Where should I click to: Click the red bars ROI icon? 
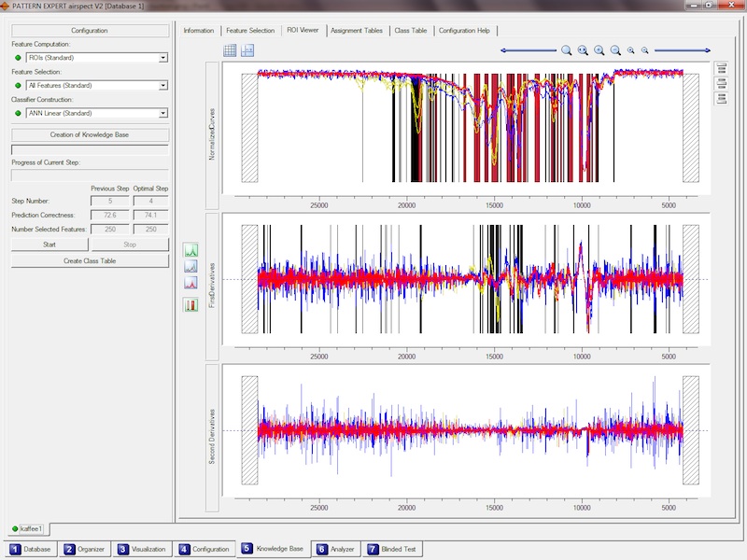(191, 304)
